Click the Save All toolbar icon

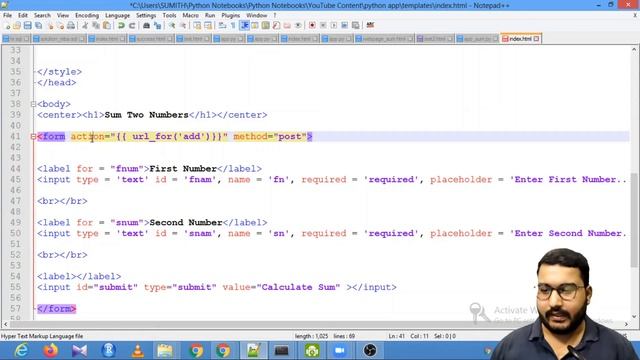[38, 25]
